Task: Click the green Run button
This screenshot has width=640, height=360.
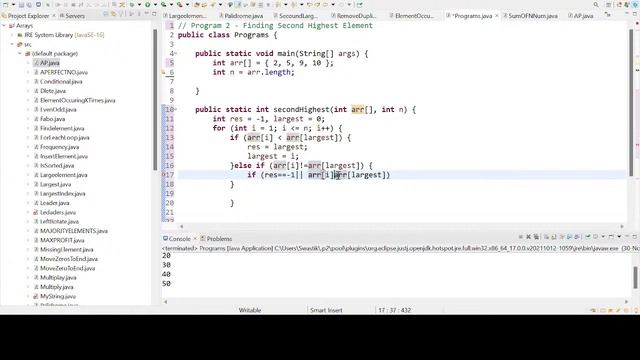Action: click(x=148, y=4)
